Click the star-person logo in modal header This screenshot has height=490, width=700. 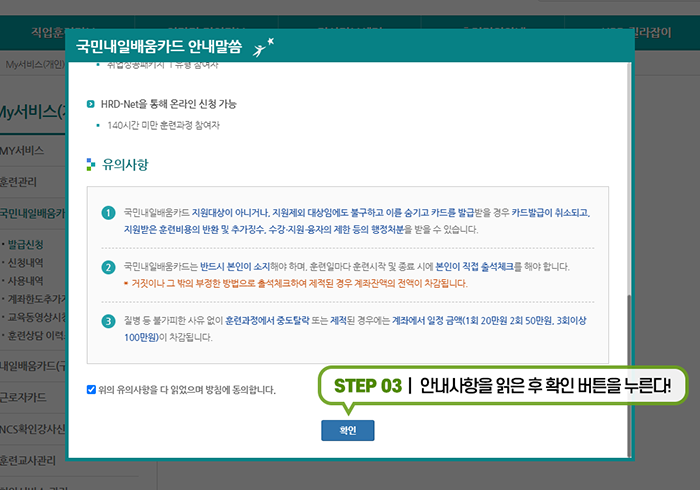click(x=263, y=47)
